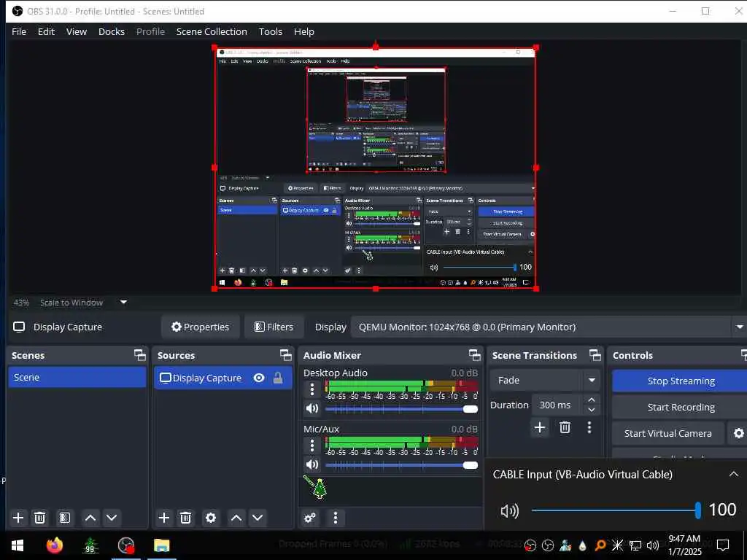Remove the selected source with the trash icon
This screenshot has height=560, width=747.
(x=186, y=518)
